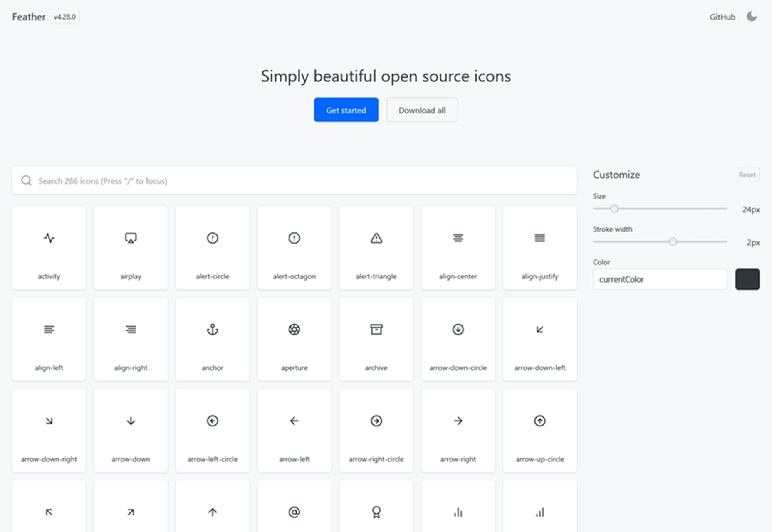
Task: Open the GitHub link
Action: pos(723,17)
